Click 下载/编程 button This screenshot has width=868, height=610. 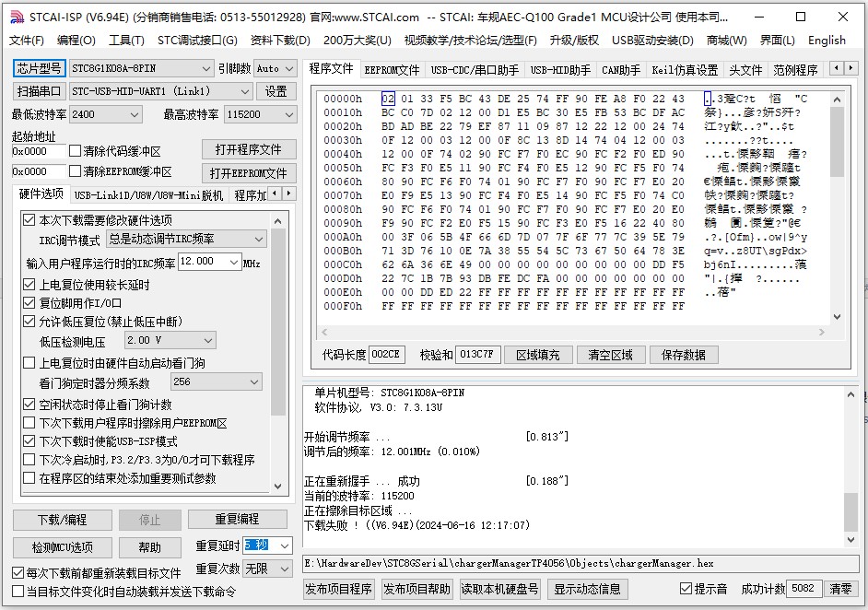pos(62,520)
